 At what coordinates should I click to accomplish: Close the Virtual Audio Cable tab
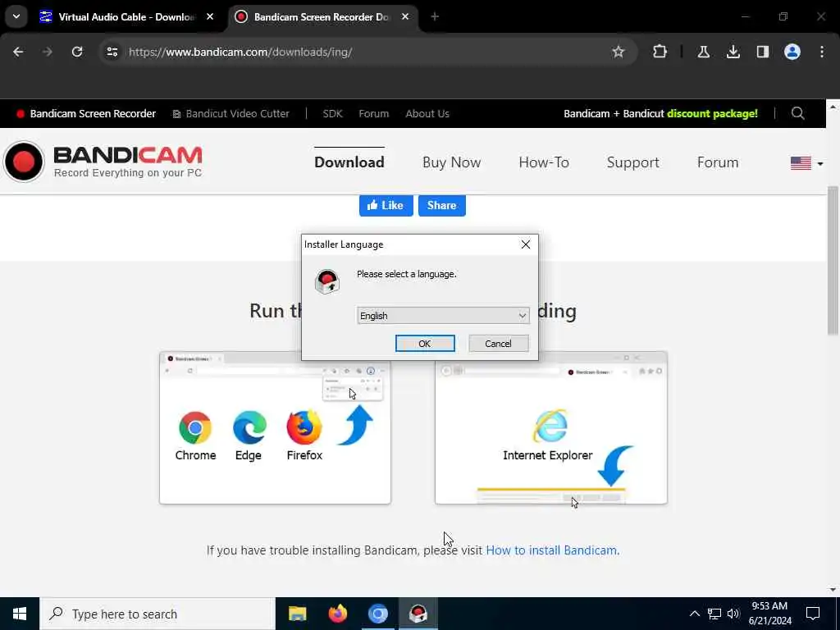pos(210,16)
